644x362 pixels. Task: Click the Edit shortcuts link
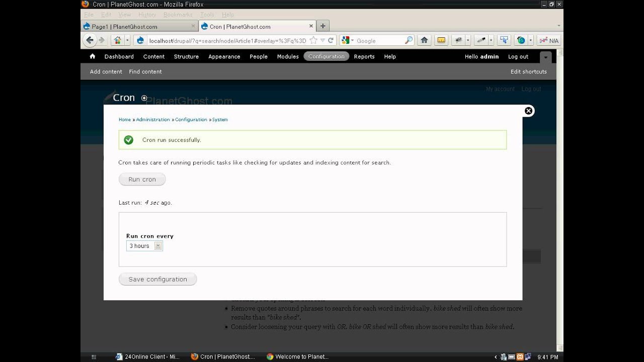pyautogui.click(x=528, y=71)
